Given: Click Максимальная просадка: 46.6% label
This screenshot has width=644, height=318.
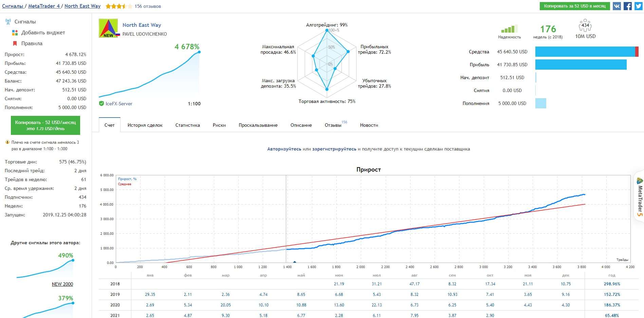Looking at the screenshot, I should coord(278,49).
